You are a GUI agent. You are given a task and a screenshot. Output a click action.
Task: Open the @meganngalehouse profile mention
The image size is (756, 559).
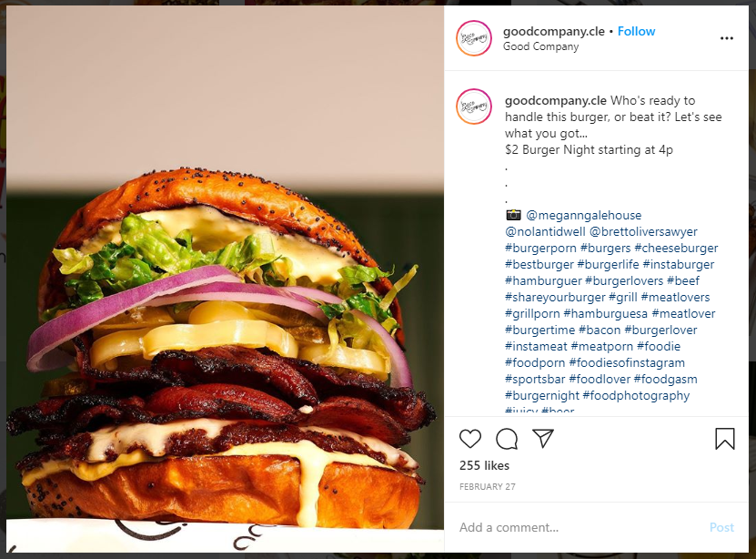(583, 215)
